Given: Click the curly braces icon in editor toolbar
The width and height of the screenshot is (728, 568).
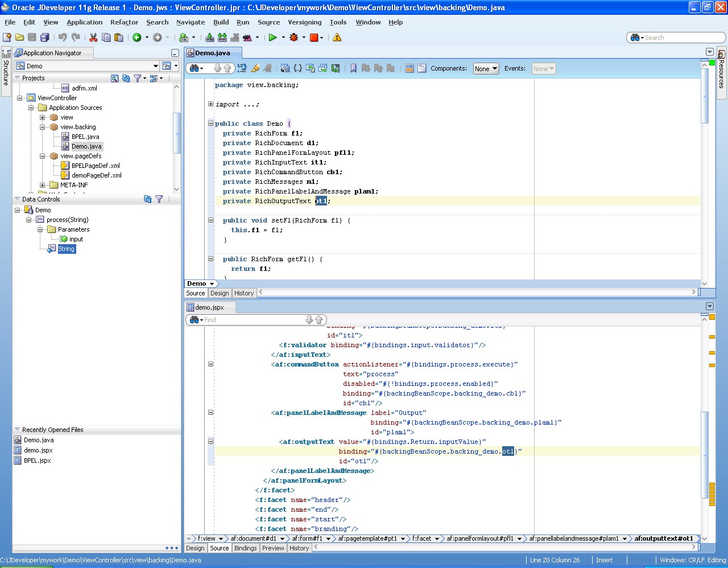Looking at the screenshot, I should (298, 68).
